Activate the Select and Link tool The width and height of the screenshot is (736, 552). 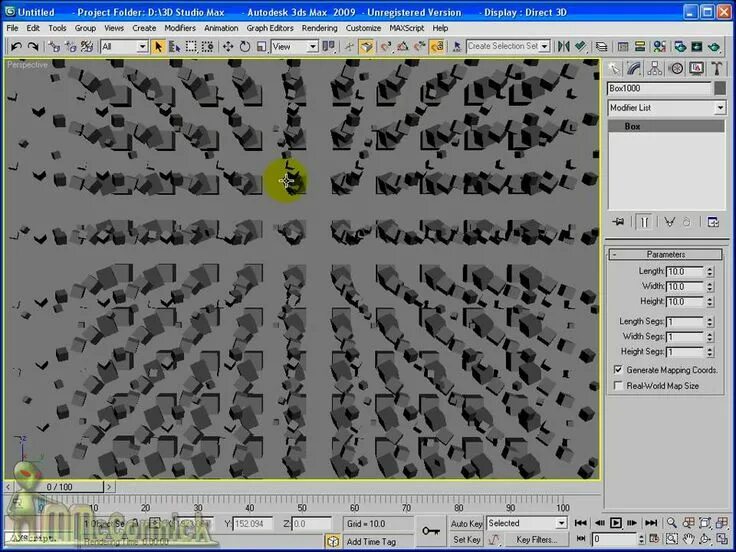point(54,46)
